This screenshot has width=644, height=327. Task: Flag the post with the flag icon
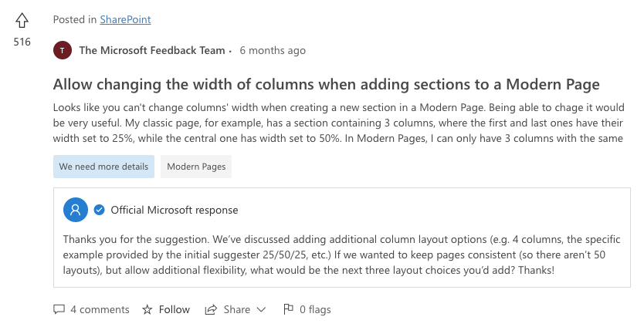coord(288,309)
